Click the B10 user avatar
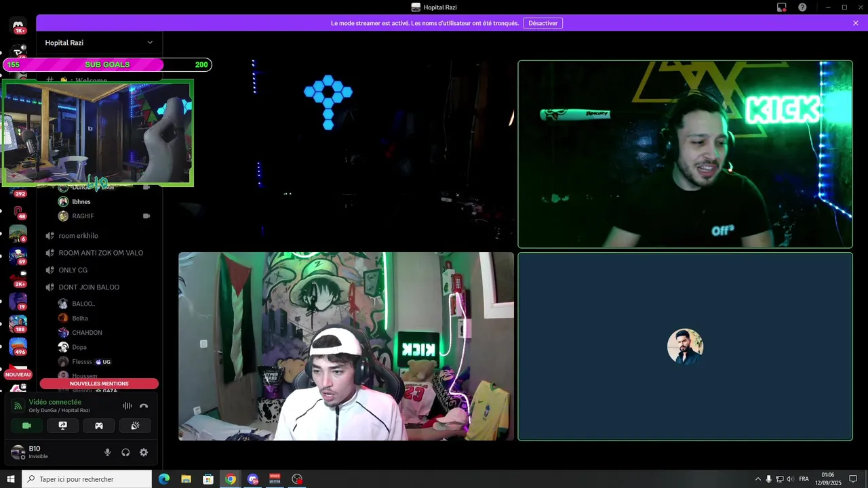 coord(18,452)
